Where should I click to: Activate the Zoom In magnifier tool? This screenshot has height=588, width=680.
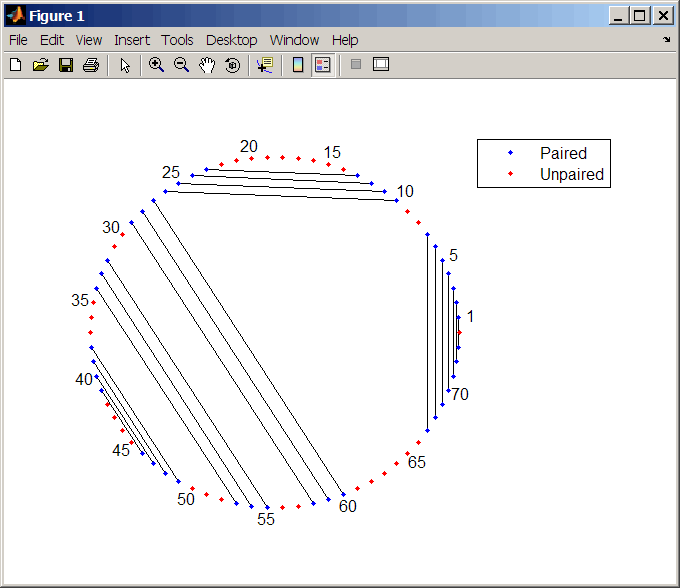point(156,65)
